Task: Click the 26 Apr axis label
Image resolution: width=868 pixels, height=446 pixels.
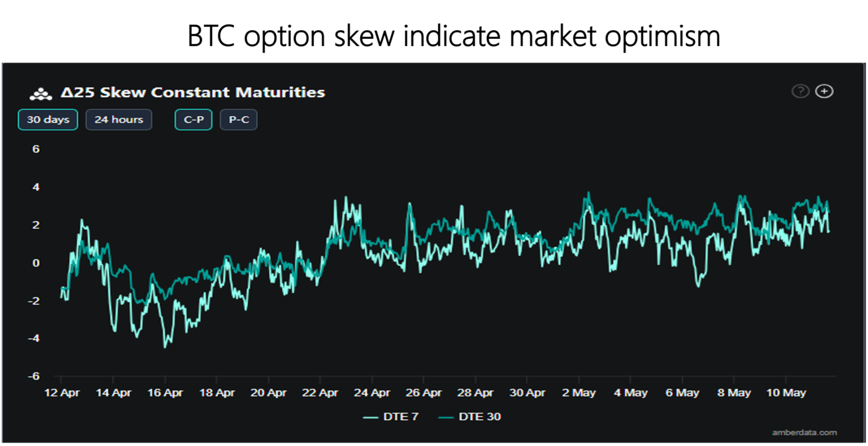Action: [x=423, y=393]
